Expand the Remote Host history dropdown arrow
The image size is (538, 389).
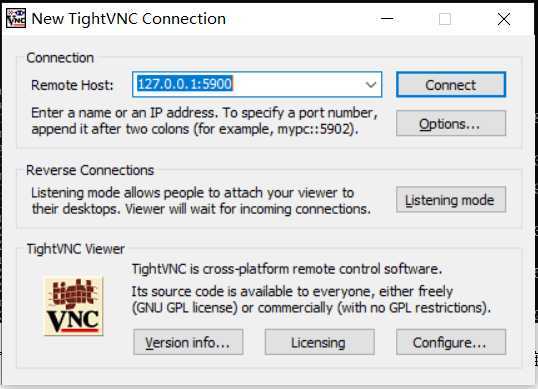(371, 84)
